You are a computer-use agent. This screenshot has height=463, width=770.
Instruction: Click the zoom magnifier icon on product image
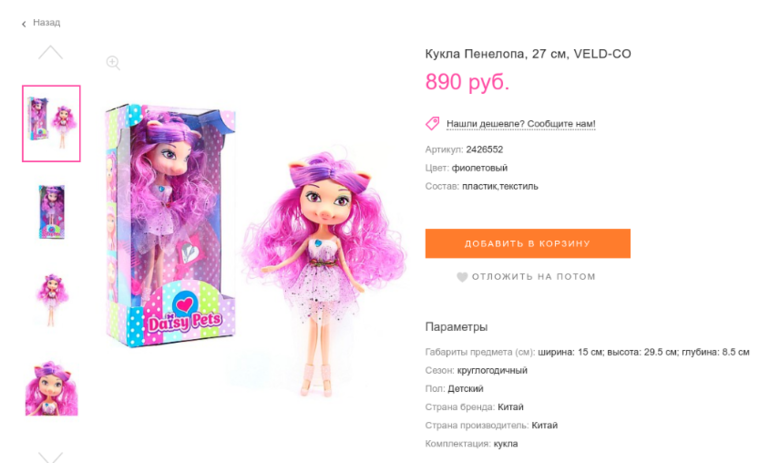point(113,63)
